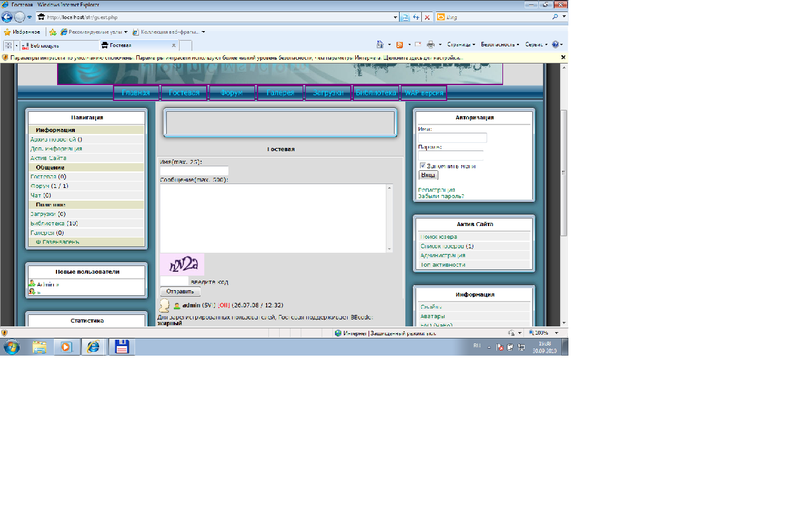
Task: Open Главная in the site menu
Action: click(136, 93)
